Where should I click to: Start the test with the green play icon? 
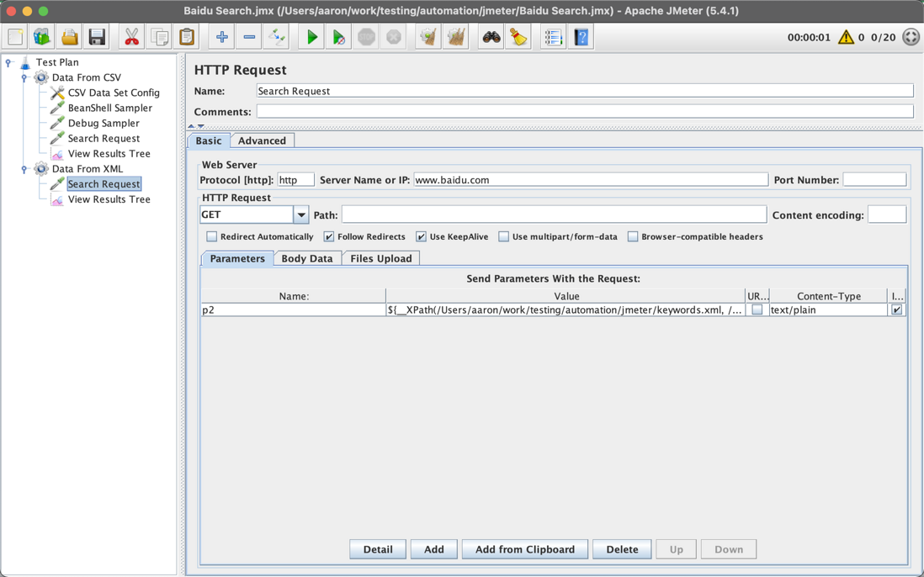tap(311, 37)
